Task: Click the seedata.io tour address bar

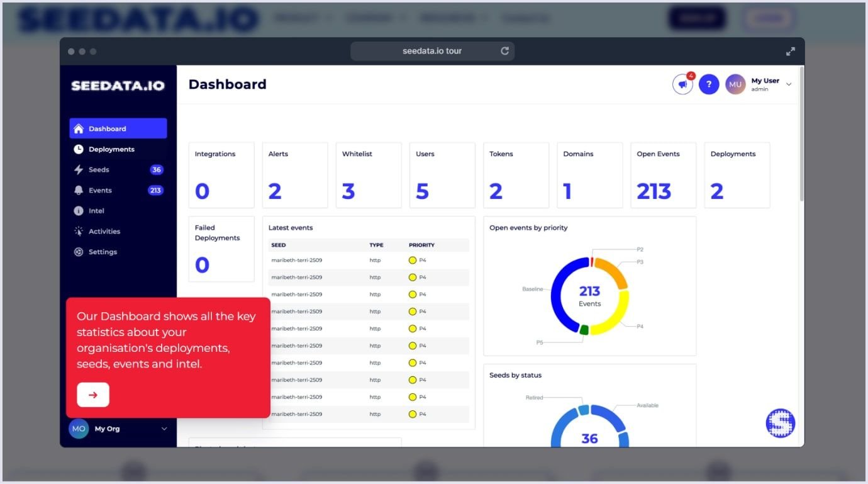Action: (x=432, y=51)
